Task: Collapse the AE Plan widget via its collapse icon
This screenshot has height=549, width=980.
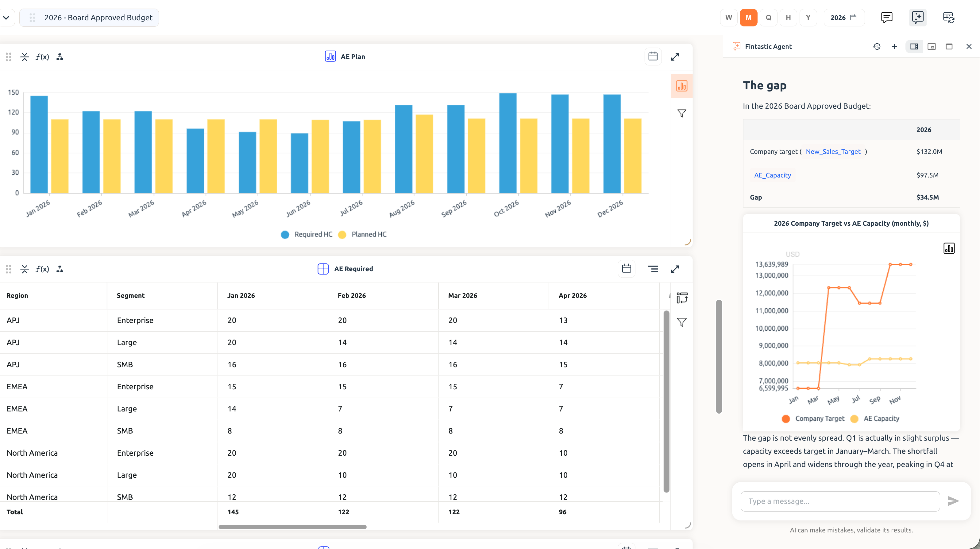Action: coord(25,57)
